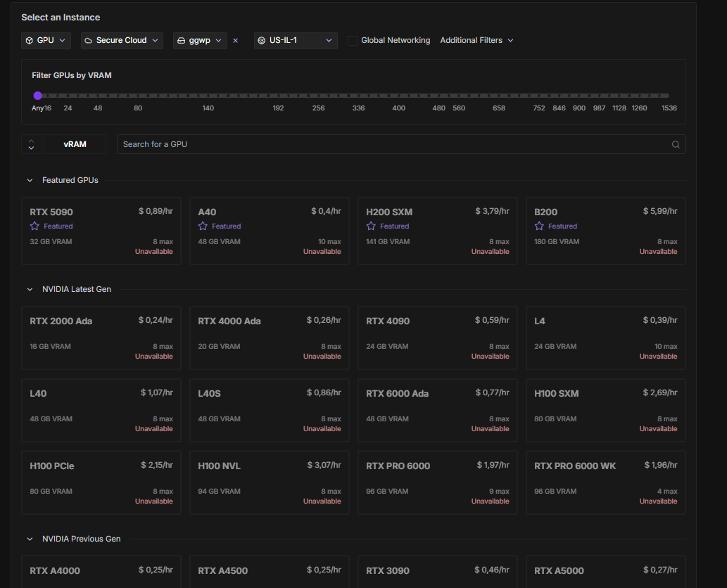The width and height of the screenshot is (727, 588).
Task: Select the B200 GPU card
Action: (605, 231)
